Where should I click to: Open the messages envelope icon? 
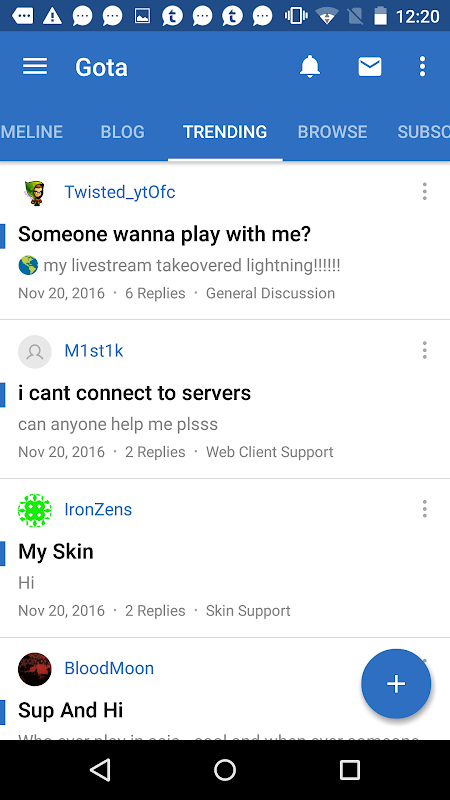tap(370, 67)
